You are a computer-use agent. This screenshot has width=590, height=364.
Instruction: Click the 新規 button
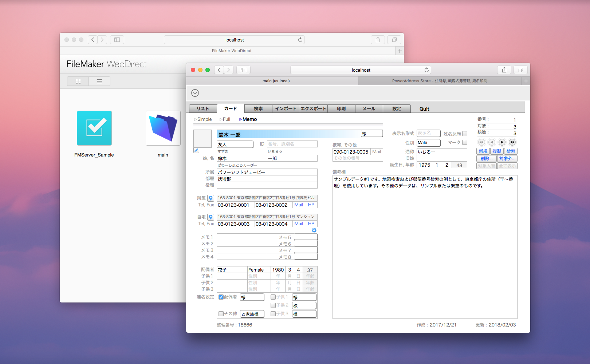click(x=483, y=151)
